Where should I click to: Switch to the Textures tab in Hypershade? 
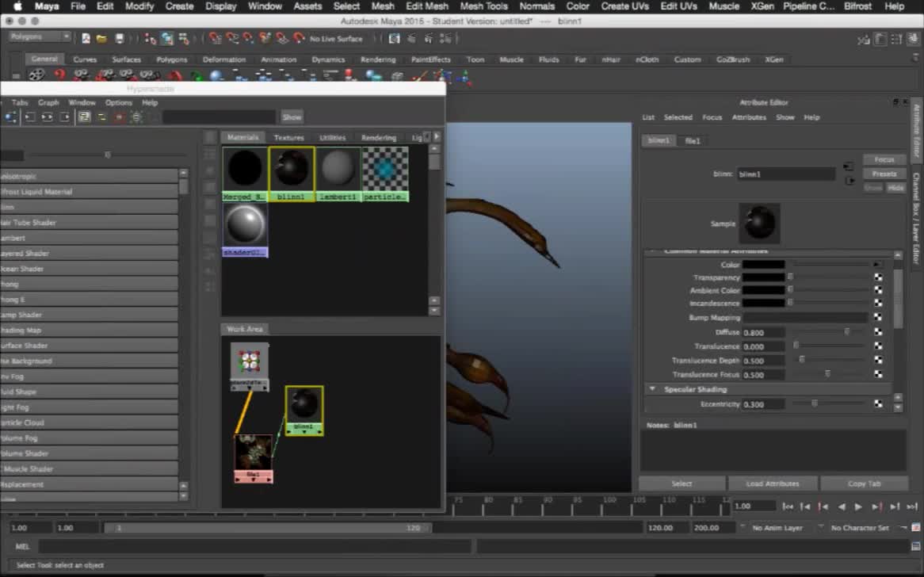[x=288, y=137]
